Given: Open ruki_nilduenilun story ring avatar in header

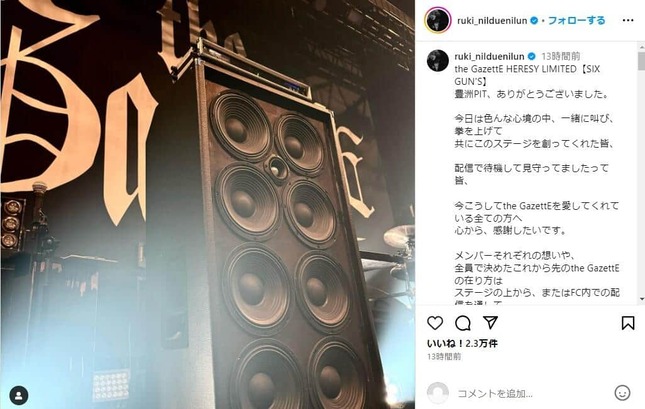Looking at the screenshot, I should pyautogui.click(x=438, y=19).
